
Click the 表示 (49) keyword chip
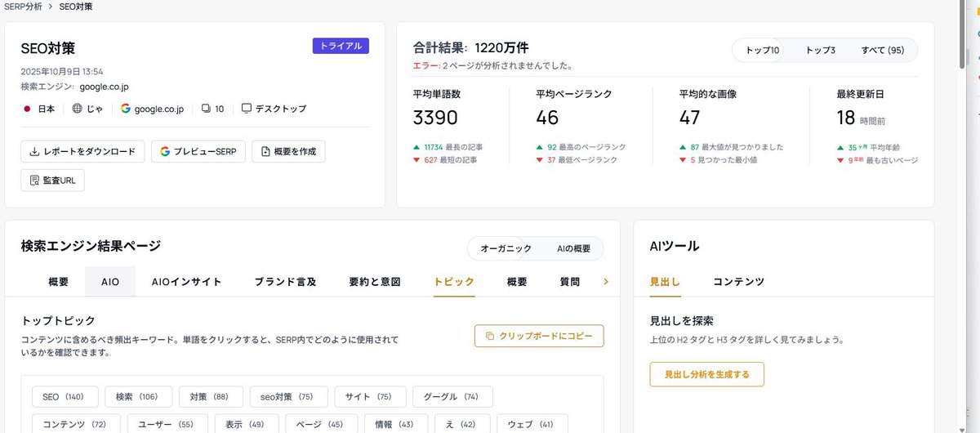coord(247,424)
